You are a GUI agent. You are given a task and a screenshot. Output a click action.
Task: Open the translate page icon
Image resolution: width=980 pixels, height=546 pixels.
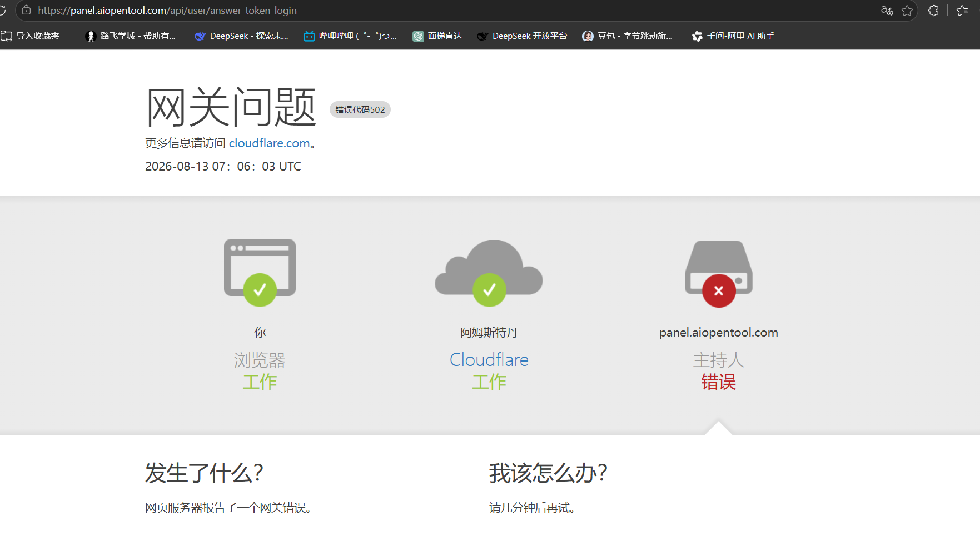887,11
